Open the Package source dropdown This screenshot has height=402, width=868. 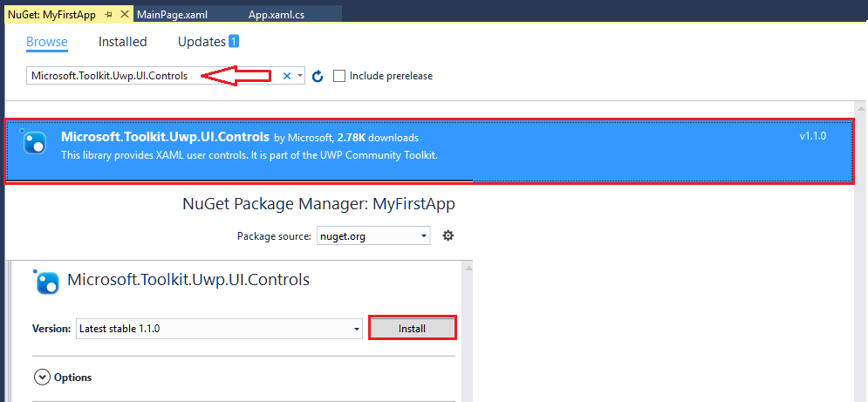pyautogui.click(x=424, y=235)
